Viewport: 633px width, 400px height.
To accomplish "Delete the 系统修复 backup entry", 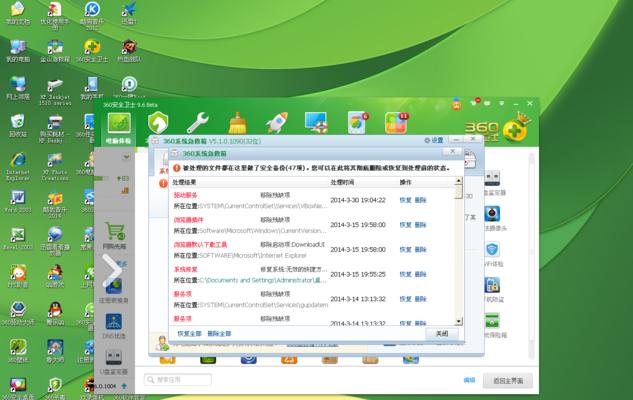I will tap(420, 274).
